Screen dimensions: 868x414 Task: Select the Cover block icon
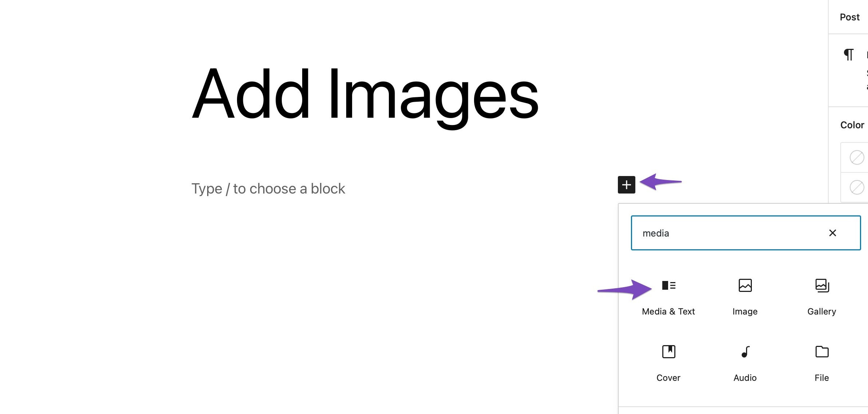(668, 351)
